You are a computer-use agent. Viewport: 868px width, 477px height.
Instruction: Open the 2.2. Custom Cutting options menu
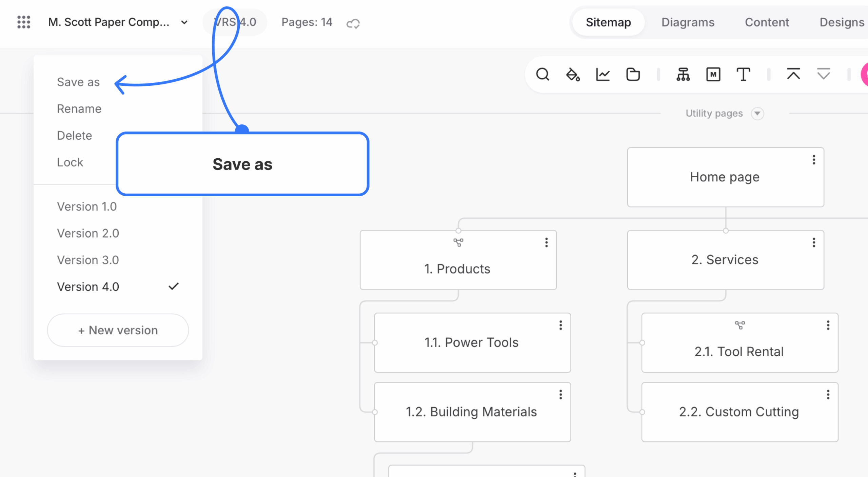tap(828, 395)
